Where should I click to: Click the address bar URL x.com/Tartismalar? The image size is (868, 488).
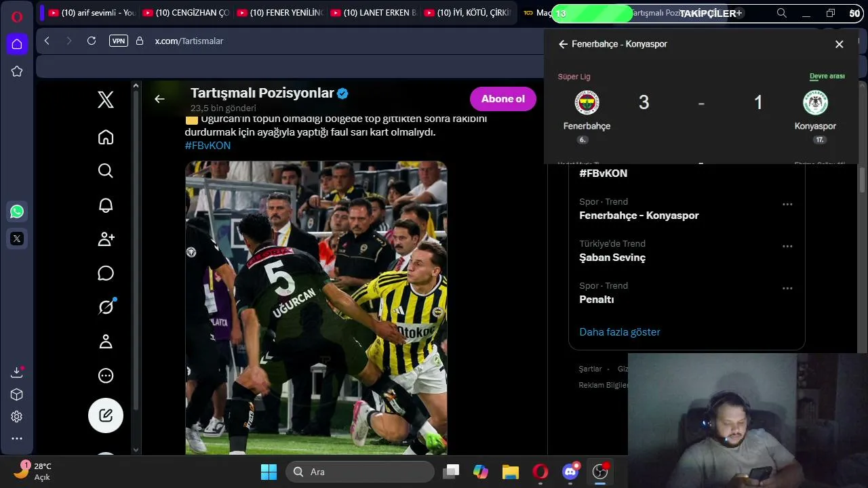189,41
